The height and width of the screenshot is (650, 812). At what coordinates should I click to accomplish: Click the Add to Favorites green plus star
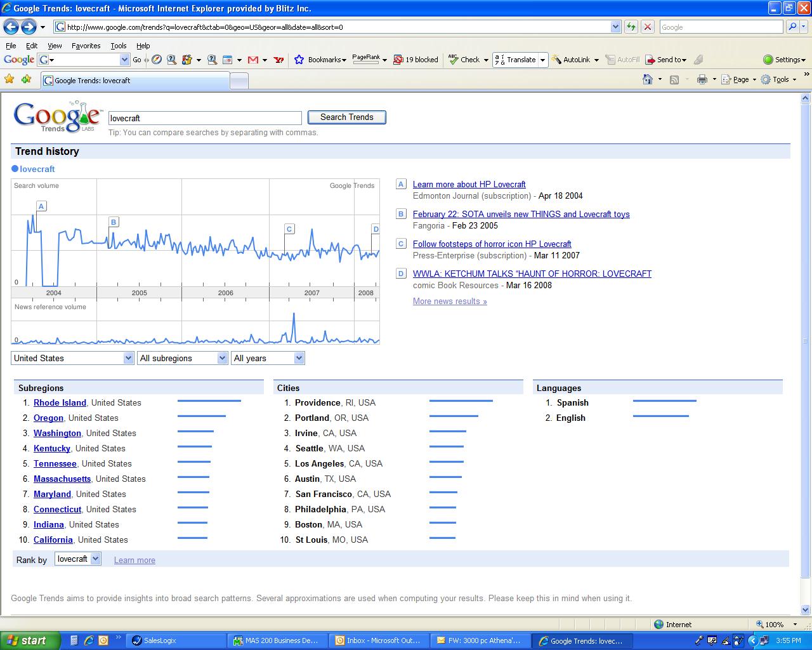pyautogui.click(x=26, y=79)
